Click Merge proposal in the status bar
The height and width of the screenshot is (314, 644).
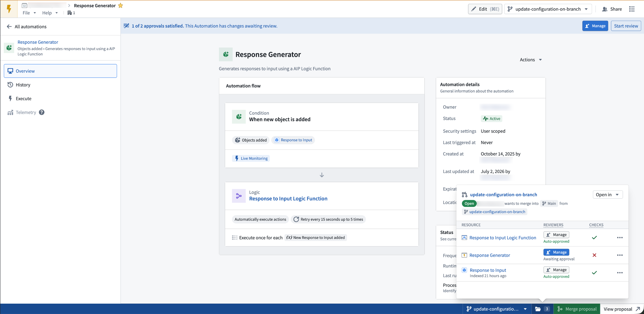(577, 309)
